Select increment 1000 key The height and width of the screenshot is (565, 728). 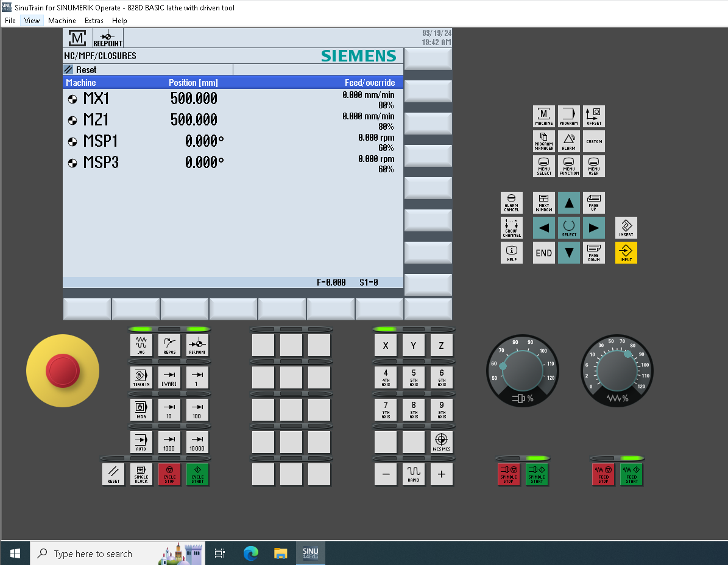tap(169, 442)
